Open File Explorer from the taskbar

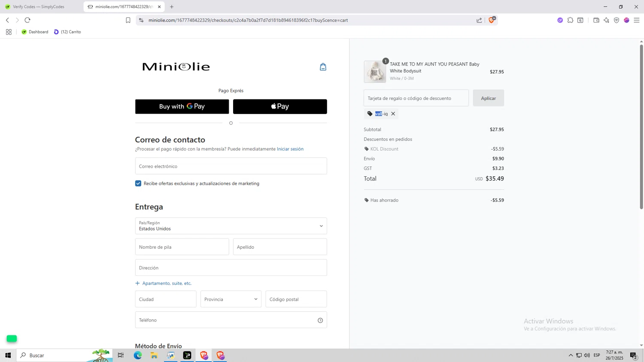click(154, 355)
